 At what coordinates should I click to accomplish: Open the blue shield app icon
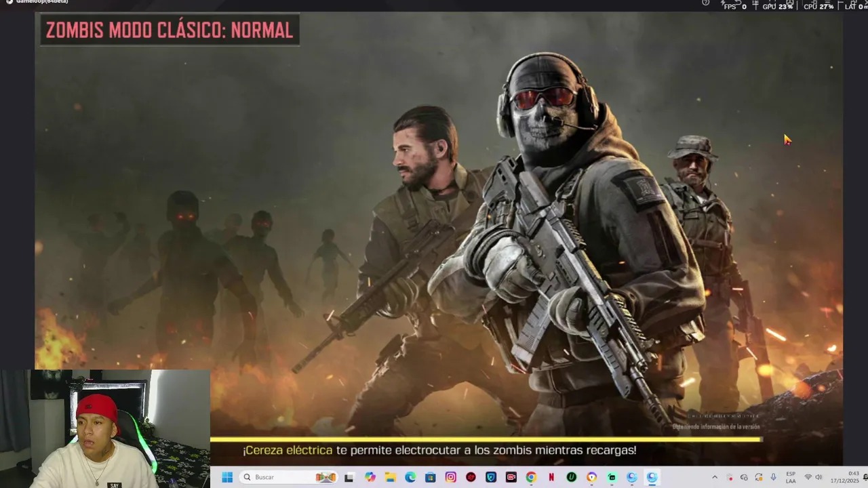pos(491,477)
